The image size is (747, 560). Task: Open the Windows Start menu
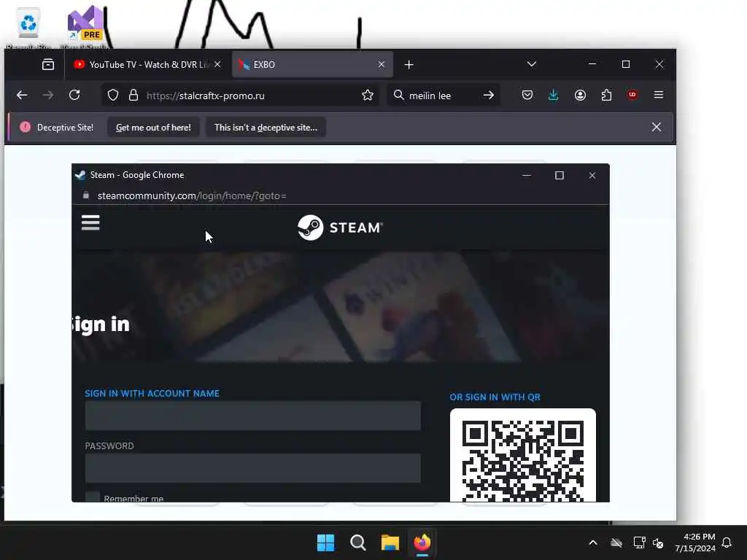point(326,542)
